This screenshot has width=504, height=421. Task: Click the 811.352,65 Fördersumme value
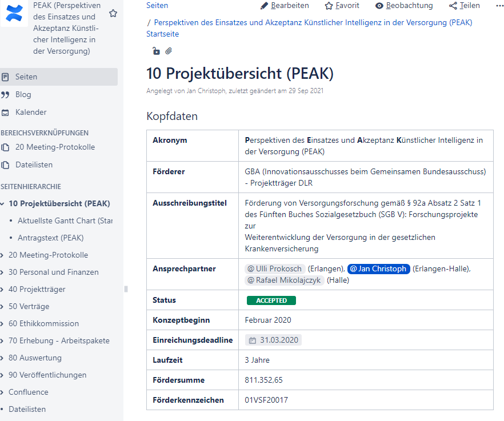[x=263, y=380]
